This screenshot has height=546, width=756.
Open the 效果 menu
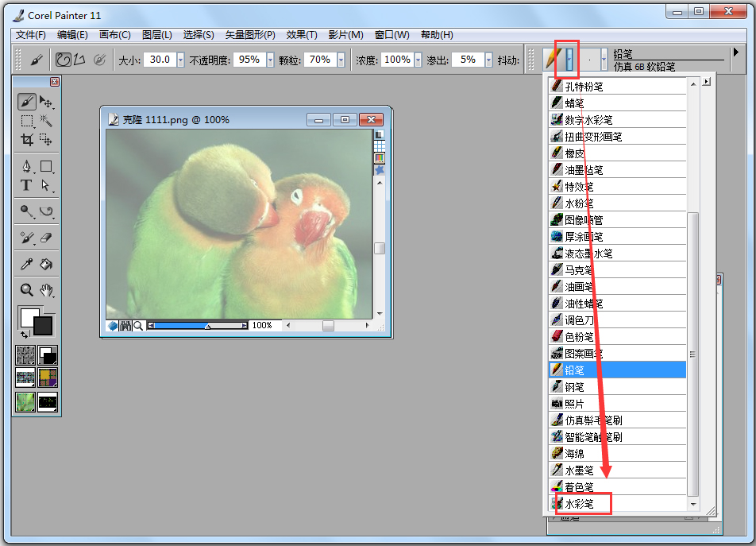[x=302, y=34]
